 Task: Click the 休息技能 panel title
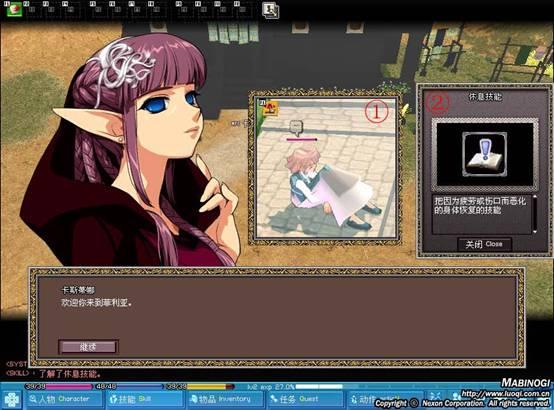coord(485,96)
